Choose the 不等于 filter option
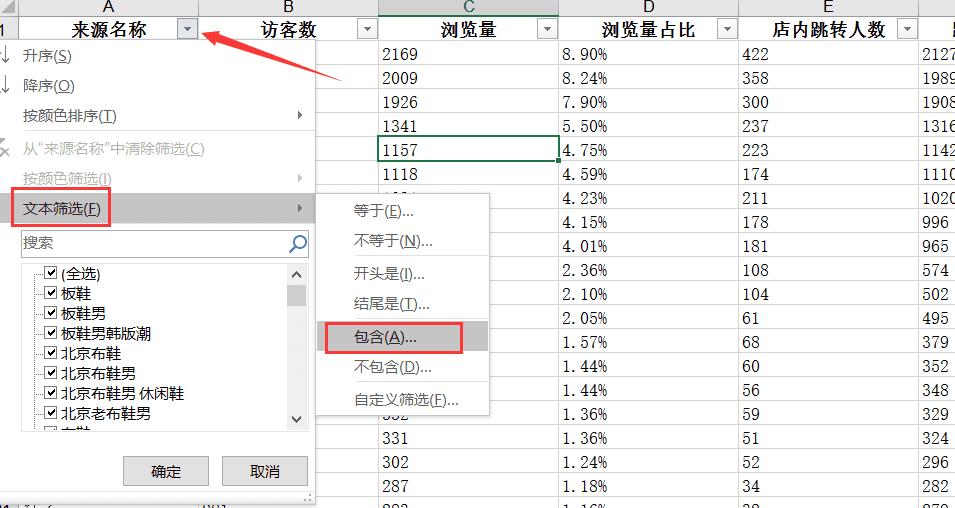This screenshot has height=508, width=955. (x=403, y=241)
